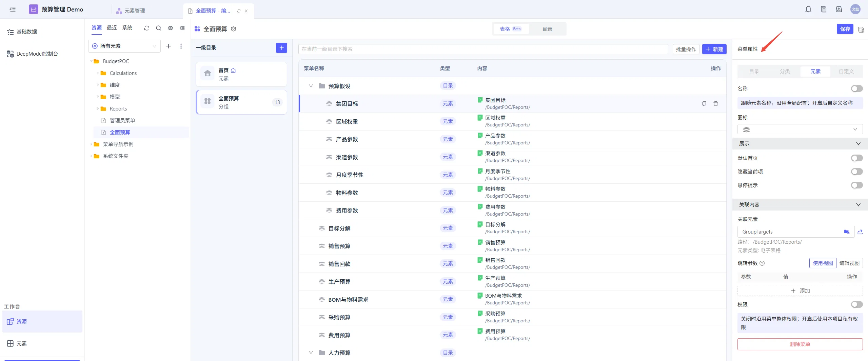868x361 pixels.
Task: Open the 所有元素 filter dropdown
Action: point(124,46)
